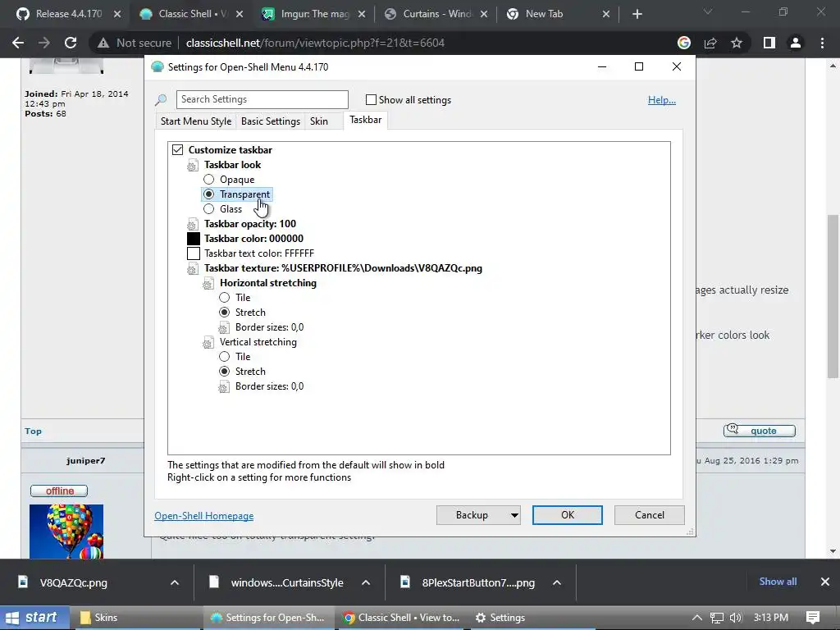Screen dimensions: 840x630
Task: Switch to Imgur browser tab
Action: click(x=315, y=14)
